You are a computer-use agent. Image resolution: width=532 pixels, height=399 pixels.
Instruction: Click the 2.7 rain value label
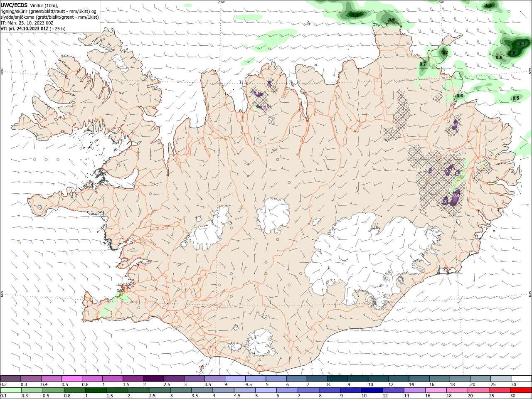click(523, 43)
